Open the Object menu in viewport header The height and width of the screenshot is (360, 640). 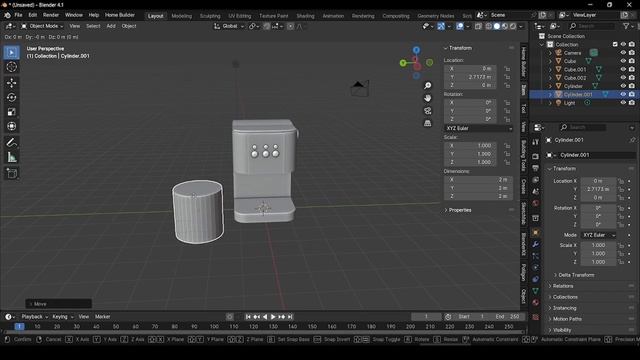(129, 26)
